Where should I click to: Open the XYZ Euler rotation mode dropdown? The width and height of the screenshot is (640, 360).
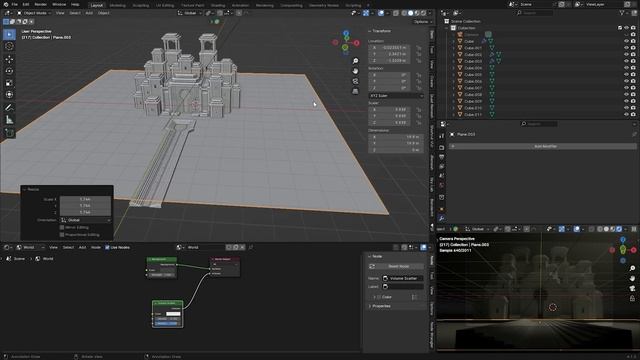tap(396, 96)
